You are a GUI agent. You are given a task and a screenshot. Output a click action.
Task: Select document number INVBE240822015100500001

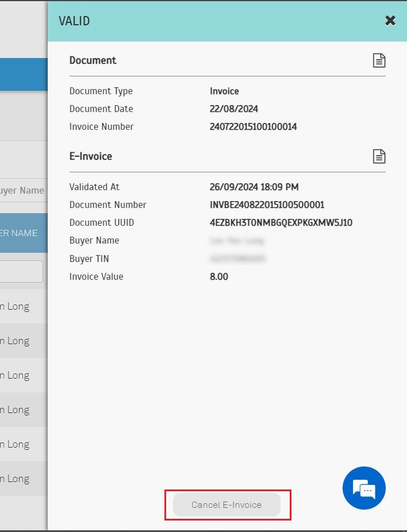coord(267,205)
